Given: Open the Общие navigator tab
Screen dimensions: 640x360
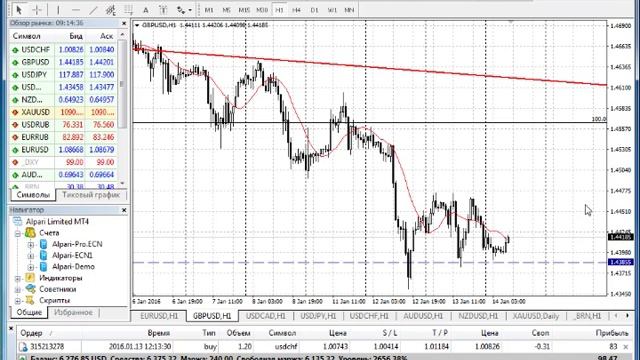Looking at the screenshot, I should tap(29, 313).
